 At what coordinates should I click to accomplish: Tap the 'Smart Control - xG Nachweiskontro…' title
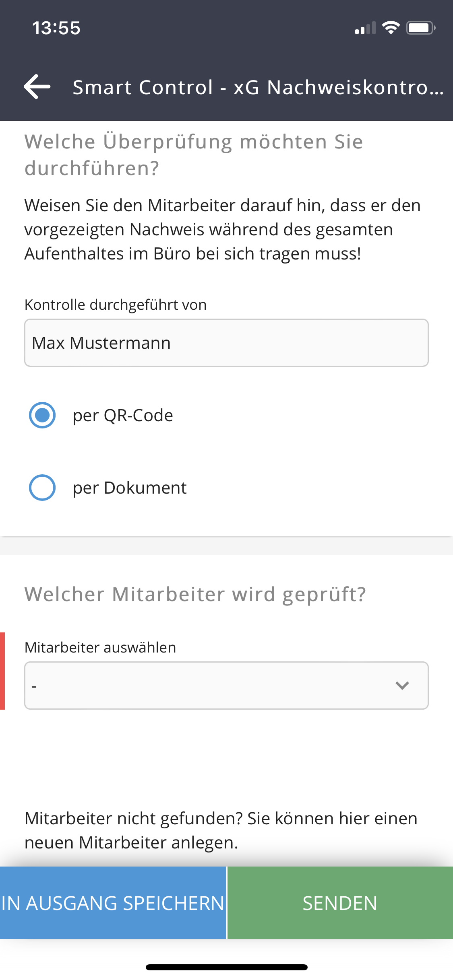(258, 87)
